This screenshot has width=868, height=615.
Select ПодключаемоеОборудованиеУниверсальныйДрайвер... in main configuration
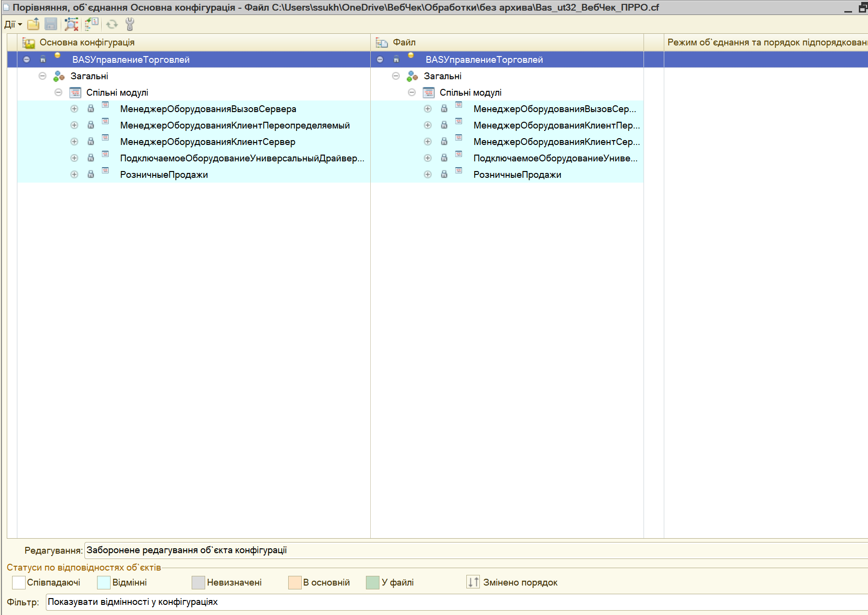(x=242, y=158)
